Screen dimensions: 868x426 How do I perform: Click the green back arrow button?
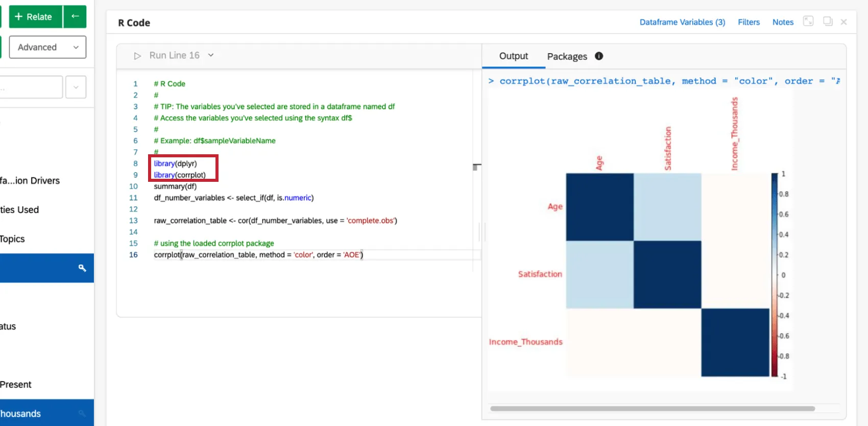[75, 16]
